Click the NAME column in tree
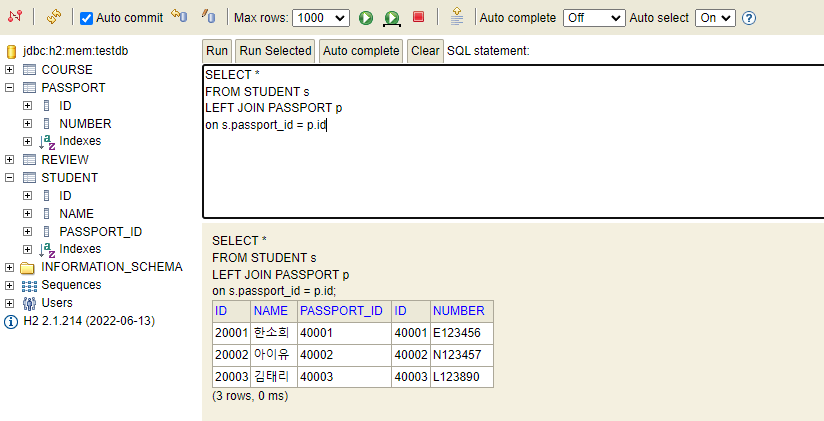Screen dimensions: 824x421 point(77,213)
